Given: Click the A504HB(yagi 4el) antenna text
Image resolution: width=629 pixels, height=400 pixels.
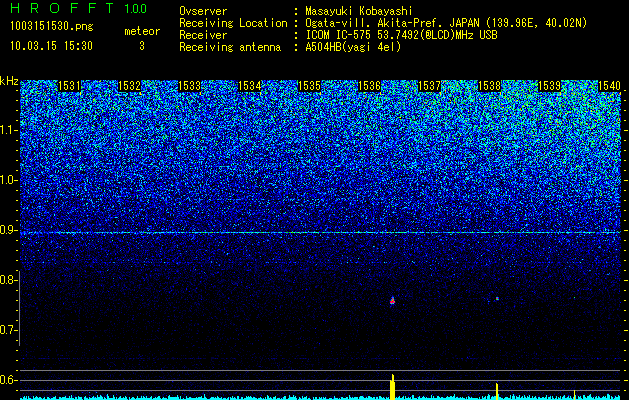Looking at the screenshot, I should pyautogui.click(x=353, y=47).
